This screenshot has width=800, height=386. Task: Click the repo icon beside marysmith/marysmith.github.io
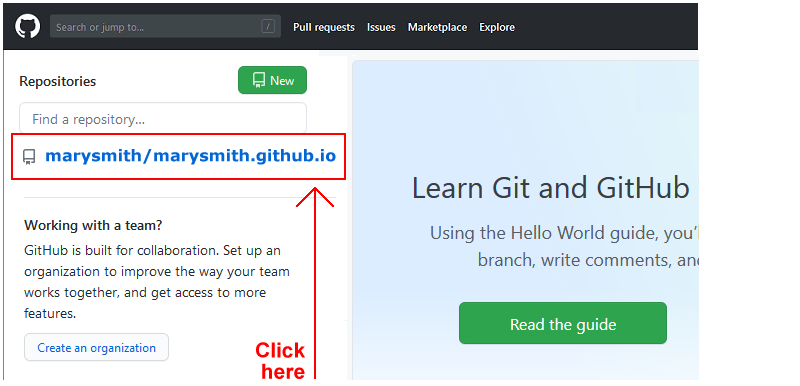[30, 157]
